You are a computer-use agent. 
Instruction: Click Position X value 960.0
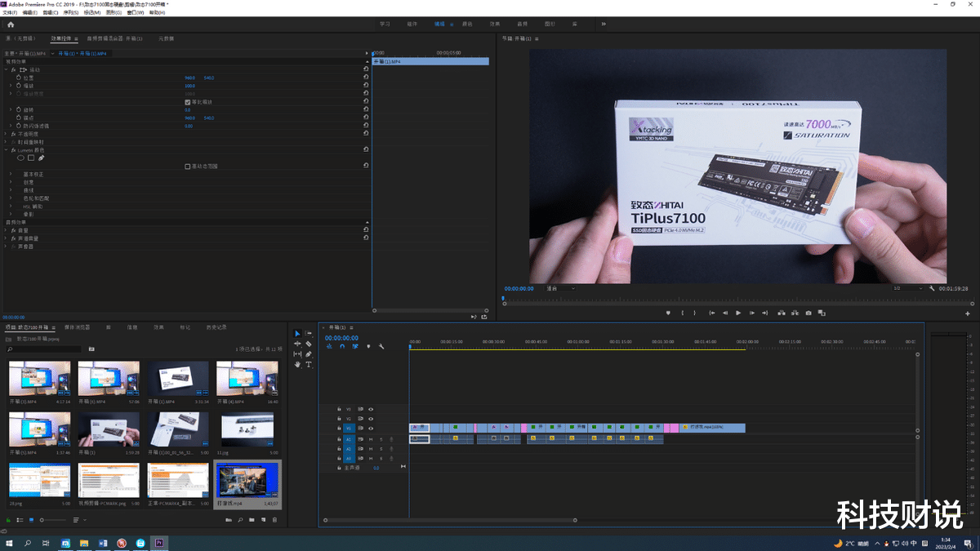189,78
